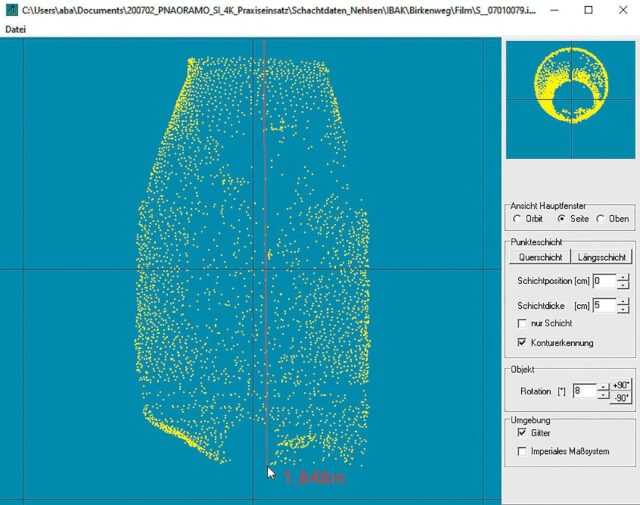This screenshot has width=640, height=505.
Task: Increase Schichtposition with up arrow
Action: [623, 277]
